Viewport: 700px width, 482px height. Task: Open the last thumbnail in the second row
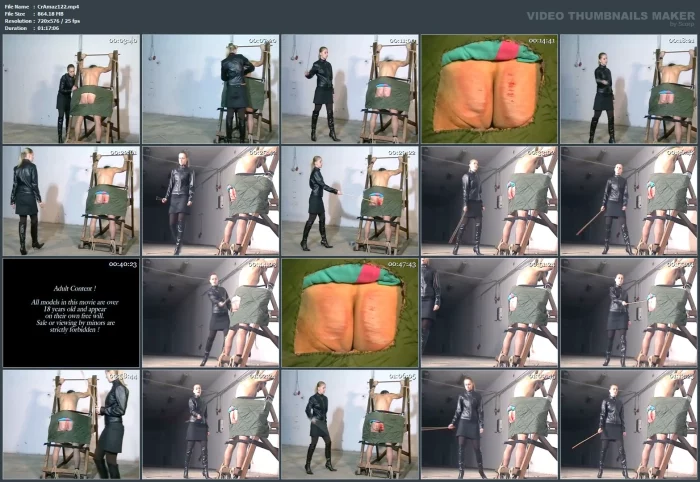click(x=628, y=200)
